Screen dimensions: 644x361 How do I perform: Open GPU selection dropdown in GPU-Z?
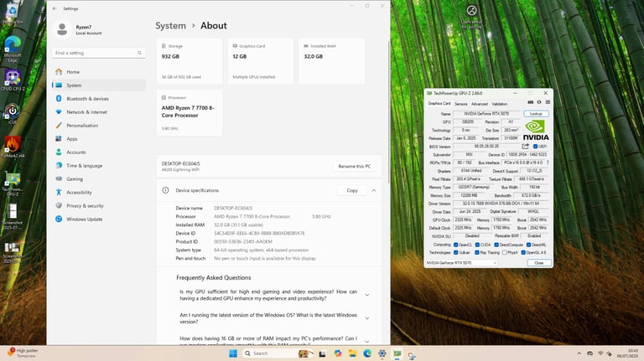coord(461,262)
